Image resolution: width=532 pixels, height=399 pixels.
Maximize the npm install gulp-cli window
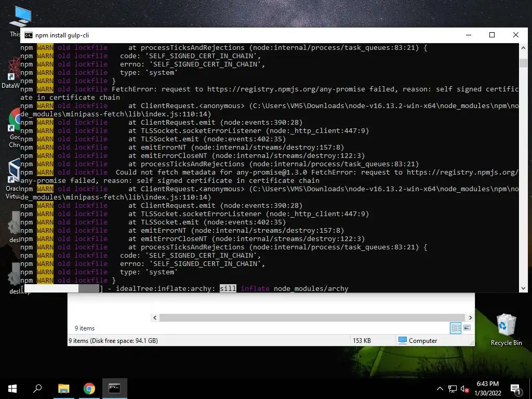[492, 35]
